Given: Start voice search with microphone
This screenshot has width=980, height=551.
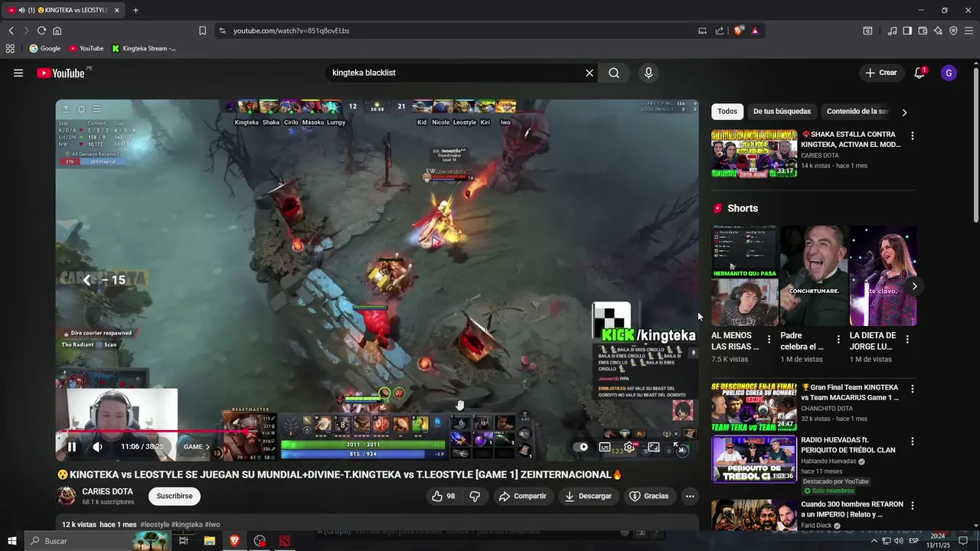Looking at the screenshot, I should (648, 73).
